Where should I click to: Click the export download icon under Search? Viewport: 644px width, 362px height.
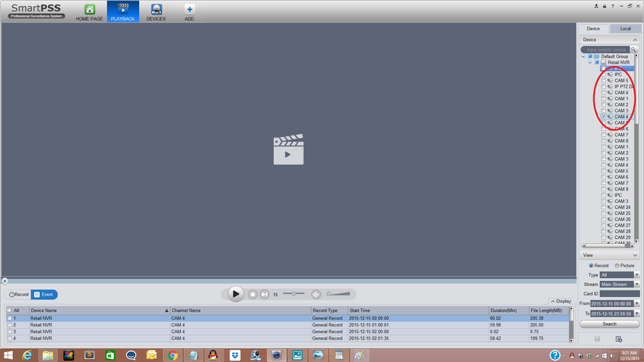click(619, 339)
